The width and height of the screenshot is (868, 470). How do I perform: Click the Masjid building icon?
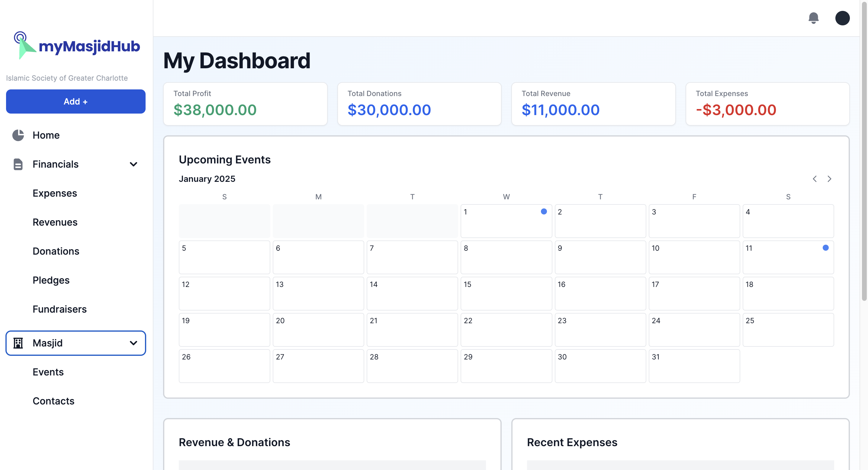(18, 343)
